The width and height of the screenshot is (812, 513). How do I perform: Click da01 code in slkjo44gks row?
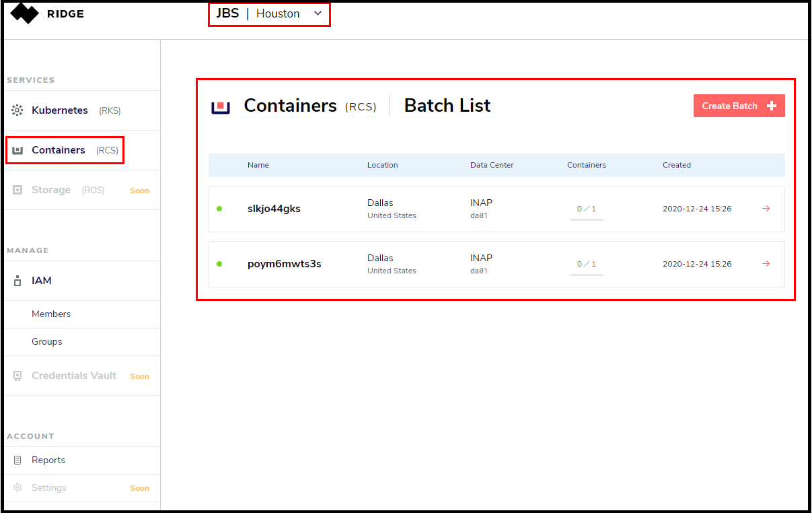tap(479, 216)
